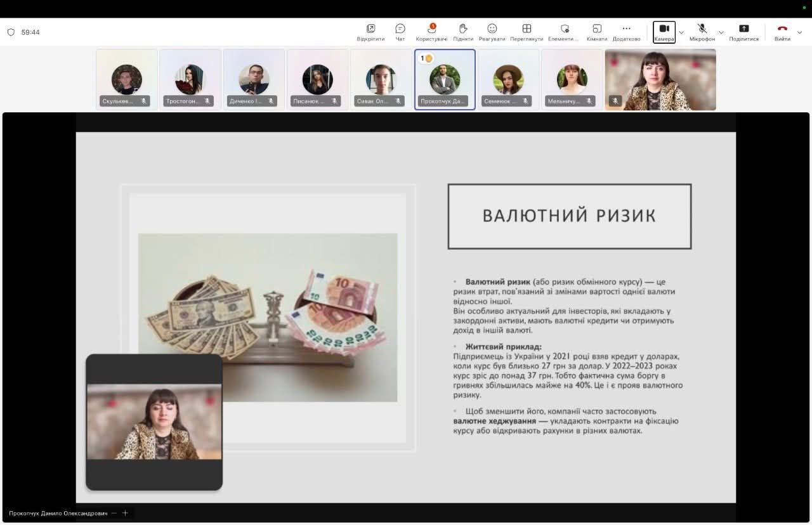Raise hand with the Підняти icon

click(463, 29)
